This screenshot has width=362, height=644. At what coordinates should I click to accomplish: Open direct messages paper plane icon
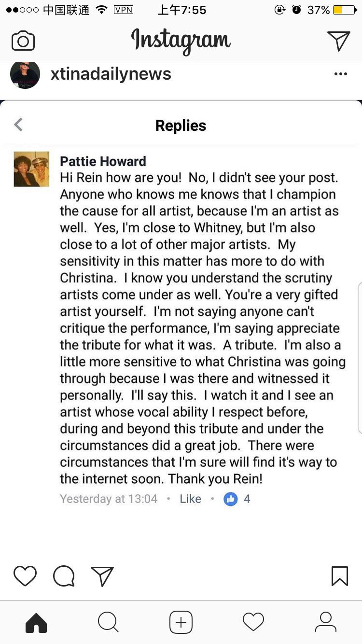tap(338, 41)
